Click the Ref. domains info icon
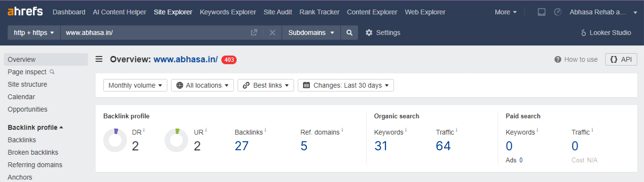644x182 pixels. [342, 130]
